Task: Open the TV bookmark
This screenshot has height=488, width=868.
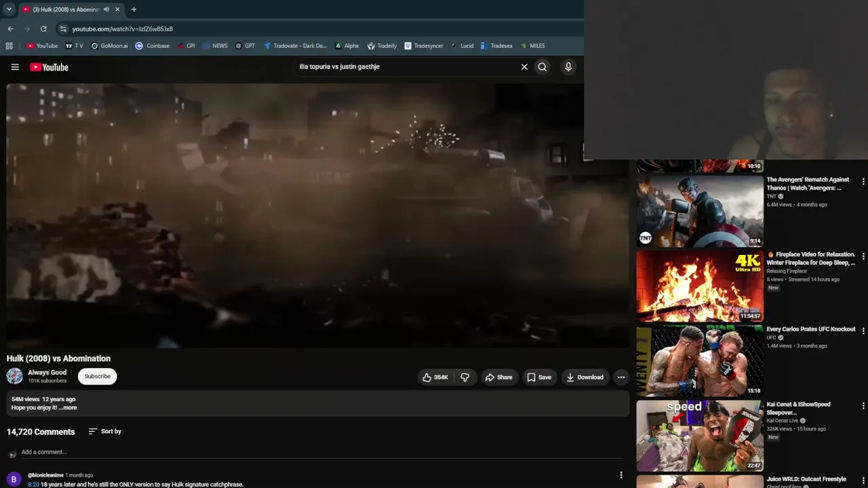Action: tap(74, 46)
